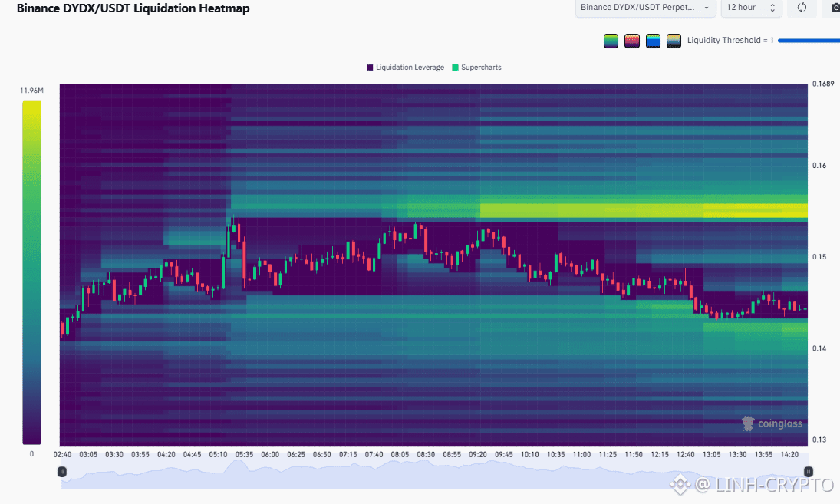Open the Binance DYDX/USDT Perpetual pair dropdown

pyautogui.click(x=646, y=8)
